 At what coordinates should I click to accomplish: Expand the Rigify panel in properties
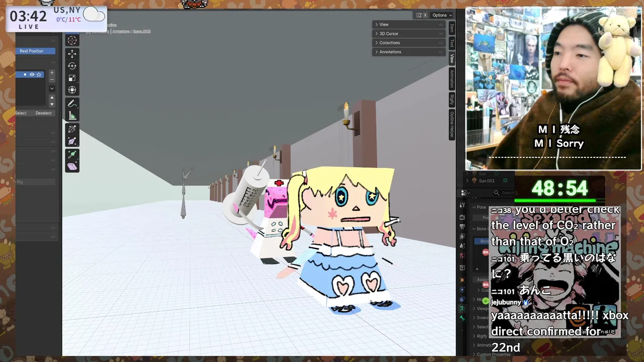click(x=479, y=336)
